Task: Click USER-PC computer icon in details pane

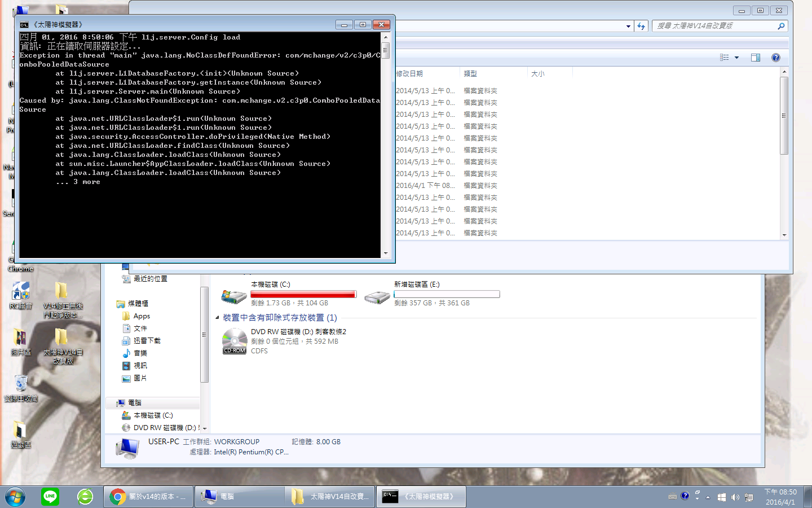Action: coord(127,448)
